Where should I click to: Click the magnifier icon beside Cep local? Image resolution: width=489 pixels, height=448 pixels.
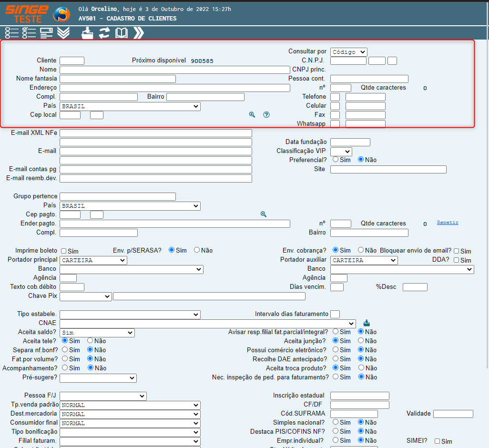tap(252, 115)
